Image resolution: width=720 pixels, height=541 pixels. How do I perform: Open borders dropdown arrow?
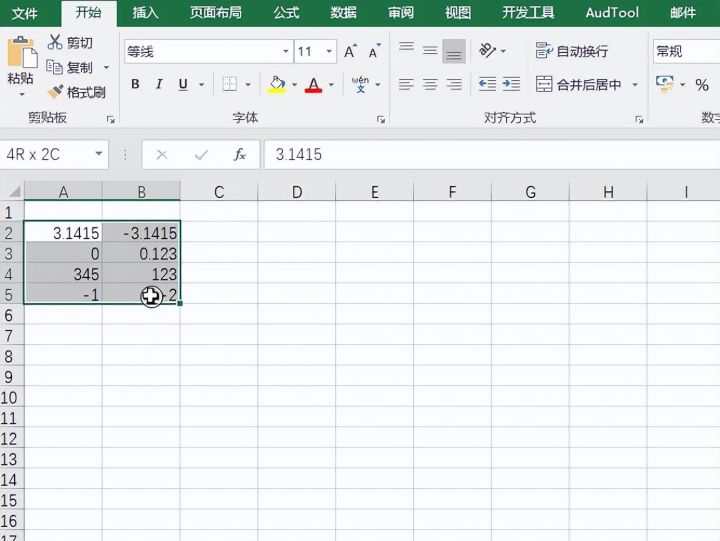[x=248, y=85]
